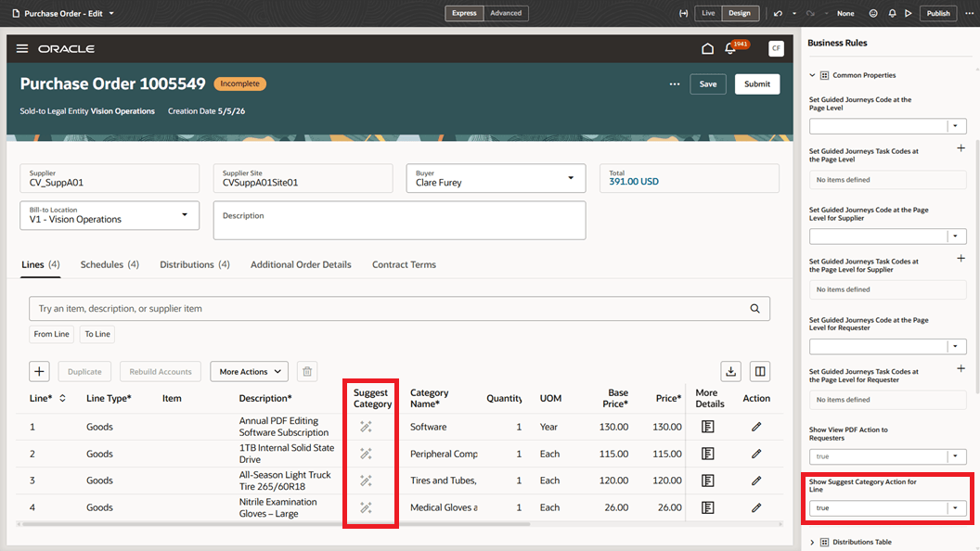Click the table's horizontal scrollbar

[276, 524]
